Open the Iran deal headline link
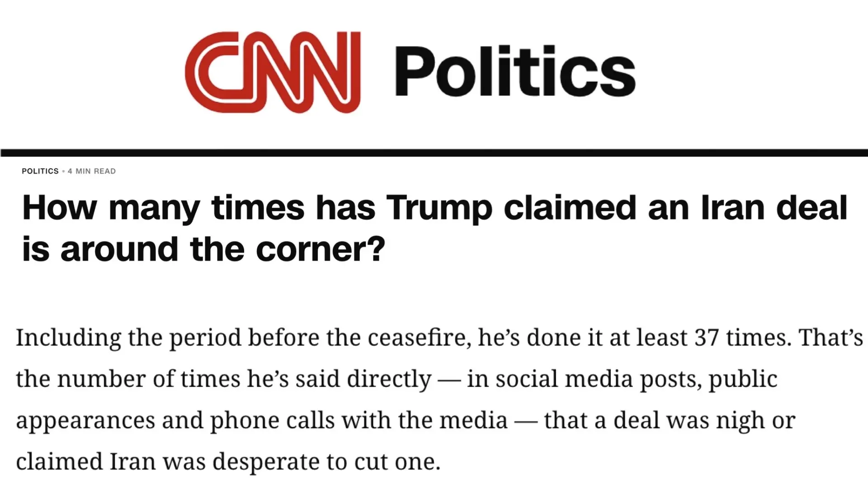Viewport: 868px width, 489px height. 434,228
